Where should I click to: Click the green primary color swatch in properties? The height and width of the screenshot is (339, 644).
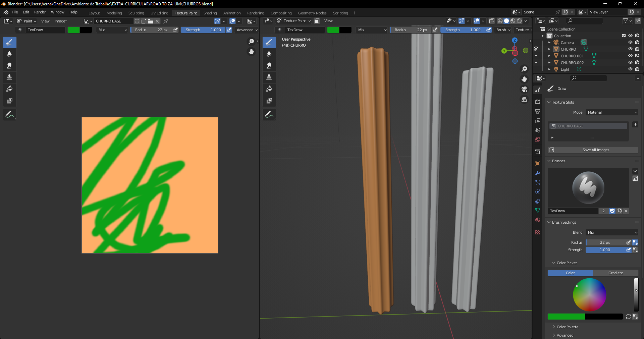click(x=566, y=317)
